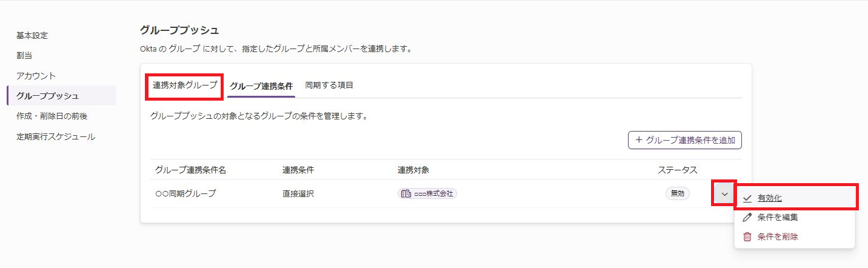Click the グループ連携条件名 column header
This screenshot has height=268, width=868.
[190, 170]
